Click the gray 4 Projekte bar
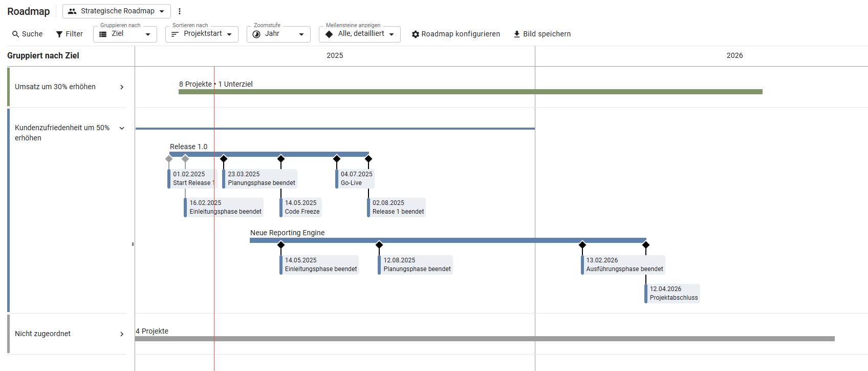868x371 pixels. coord(485,339)
